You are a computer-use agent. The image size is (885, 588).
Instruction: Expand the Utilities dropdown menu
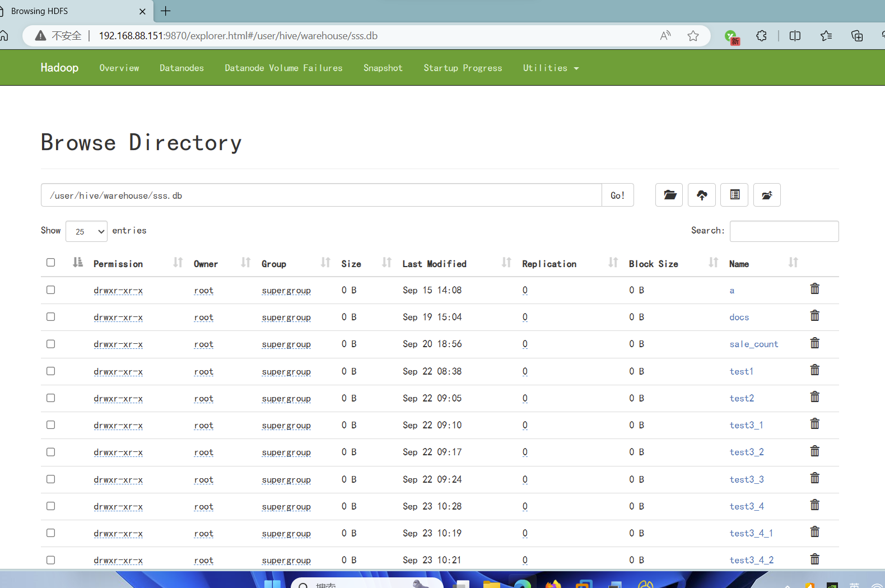(x=551, y=68)
